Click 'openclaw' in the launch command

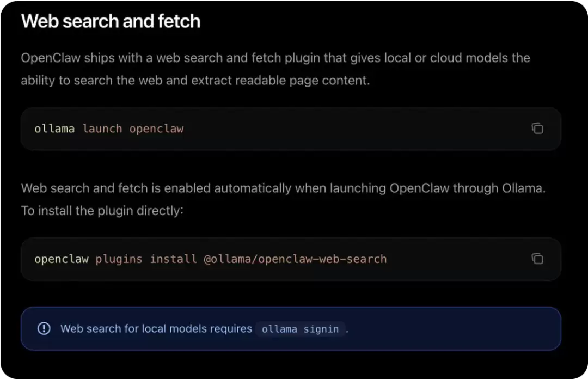click(156, 129)
